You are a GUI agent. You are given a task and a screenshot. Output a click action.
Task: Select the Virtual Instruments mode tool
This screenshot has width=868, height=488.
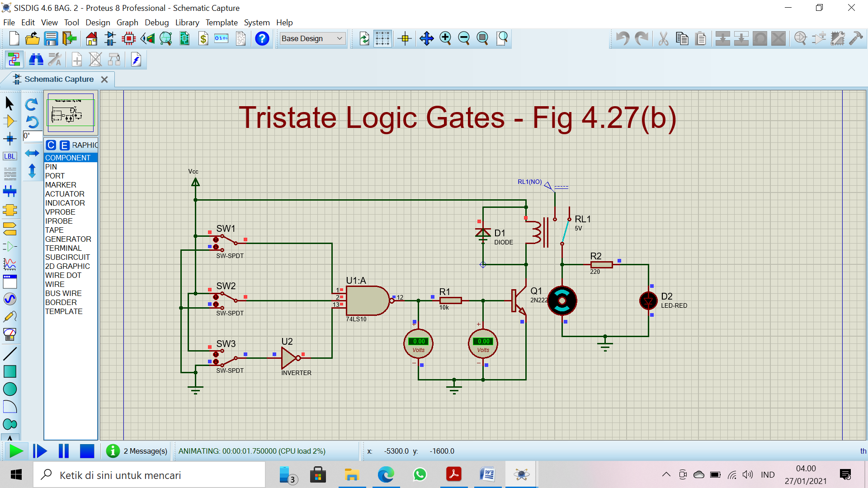pos(10,334)
